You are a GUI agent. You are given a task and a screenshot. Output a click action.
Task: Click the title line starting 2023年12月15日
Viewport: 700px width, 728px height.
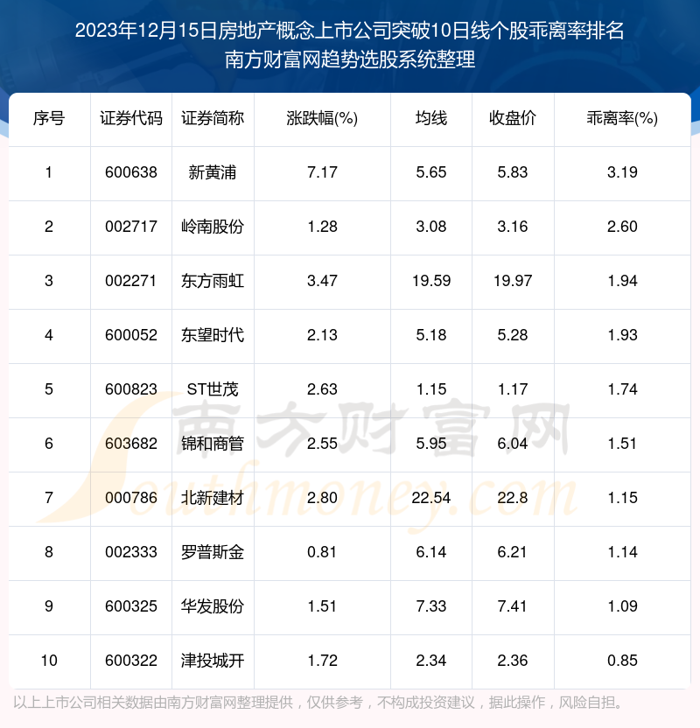[349, 31]
